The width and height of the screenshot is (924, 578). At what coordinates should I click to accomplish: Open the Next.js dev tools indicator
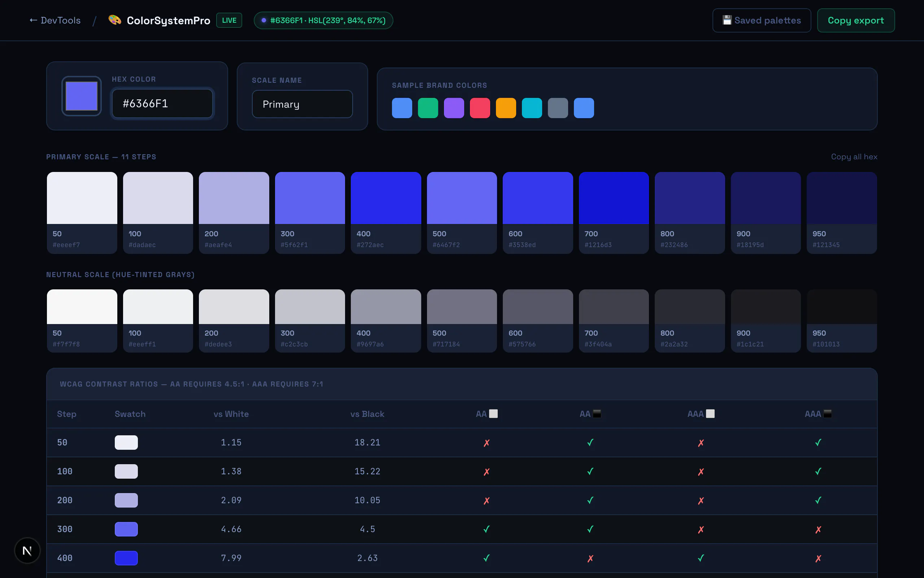(27, 551)
